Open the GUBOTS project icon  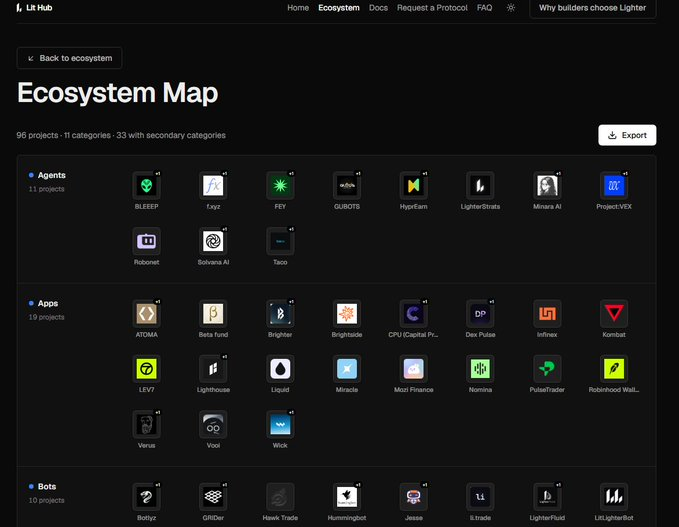(x=347, y=186)
